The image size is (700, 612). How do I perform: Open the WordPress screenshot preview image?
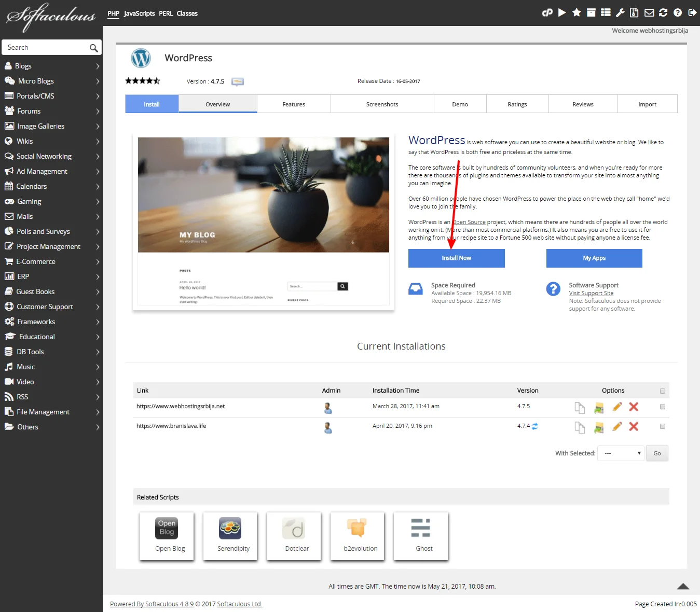click(x=264, y=221)
